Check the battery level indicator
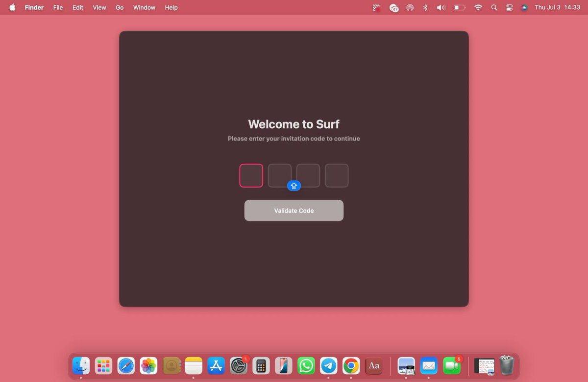This screenshot has height=382, width=588. (x=459, y=7)
